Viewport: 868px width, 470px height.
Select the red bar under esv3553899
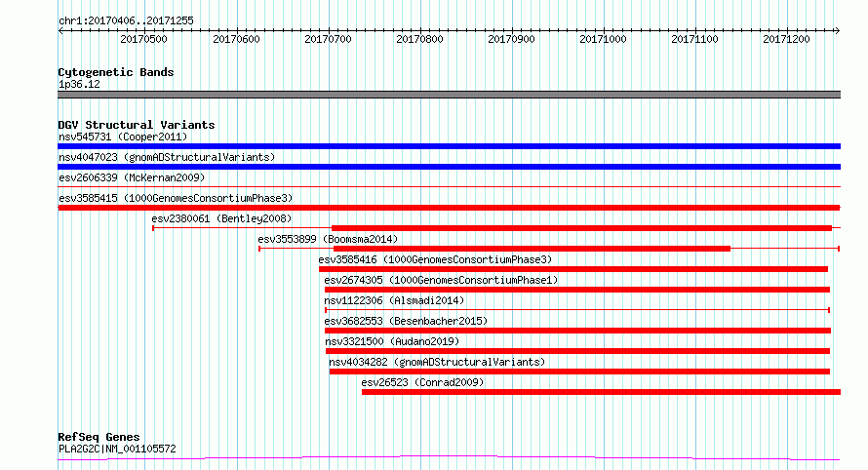532,249
